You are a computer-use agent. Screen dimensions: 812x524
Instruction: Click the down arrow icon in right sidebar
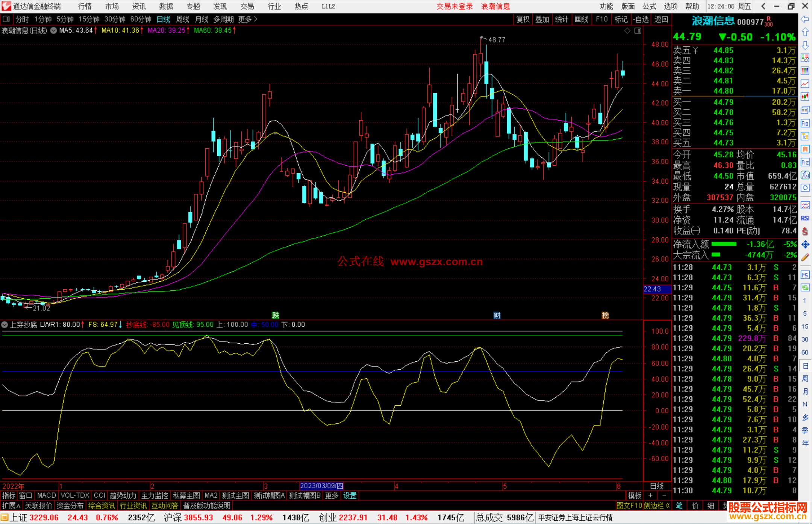(805, 45)
